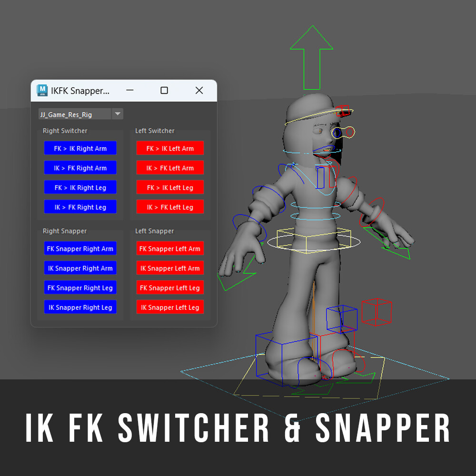Run IK Snapper Right Arm
476x476 pixels.
80,268
